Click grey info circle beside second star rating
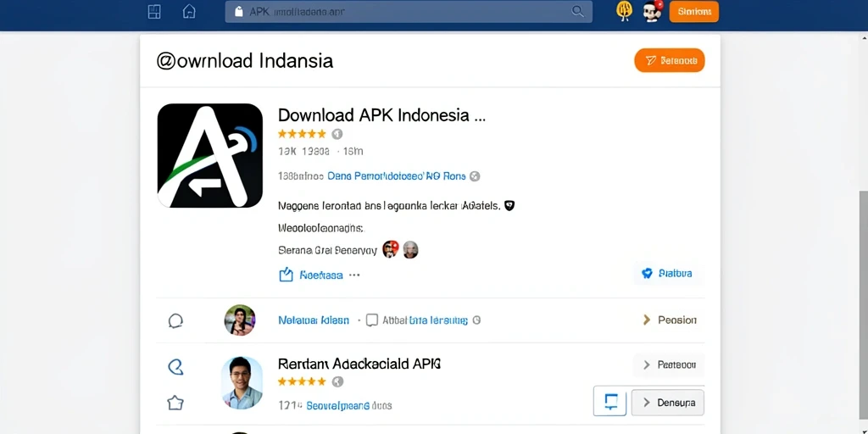 [x=337, y=382]
